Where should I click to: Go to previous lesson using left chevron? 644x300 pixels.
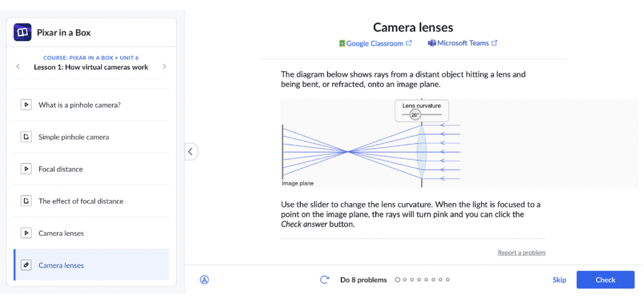click(18, 67)
